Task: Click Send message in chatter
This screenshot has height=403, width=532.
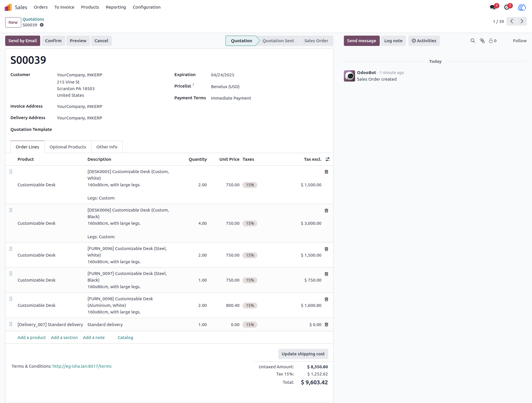Action: pos(362,41)
